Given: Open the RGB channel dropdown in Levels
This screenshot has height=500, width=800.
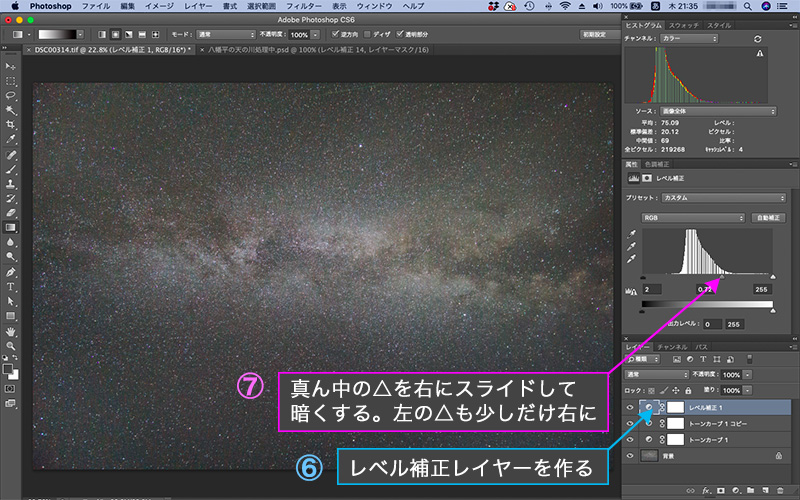Looking at the screenshot, I should pyautogui.click(x=693, y=218).
